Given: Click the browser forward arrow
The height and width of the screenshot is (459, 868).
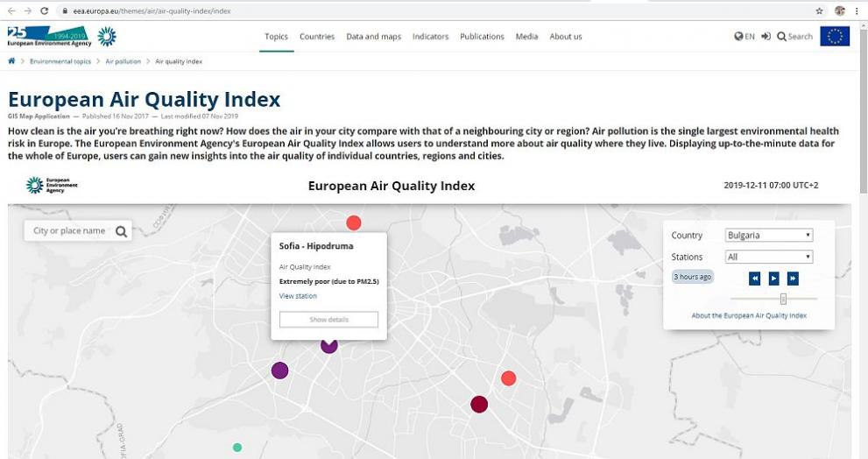Looking at the screenshot, I should coord(28,11).
